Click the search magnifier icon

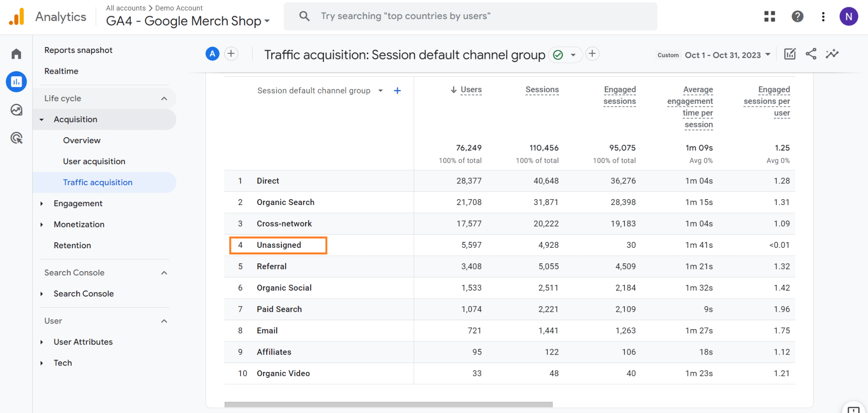(304, 16)
